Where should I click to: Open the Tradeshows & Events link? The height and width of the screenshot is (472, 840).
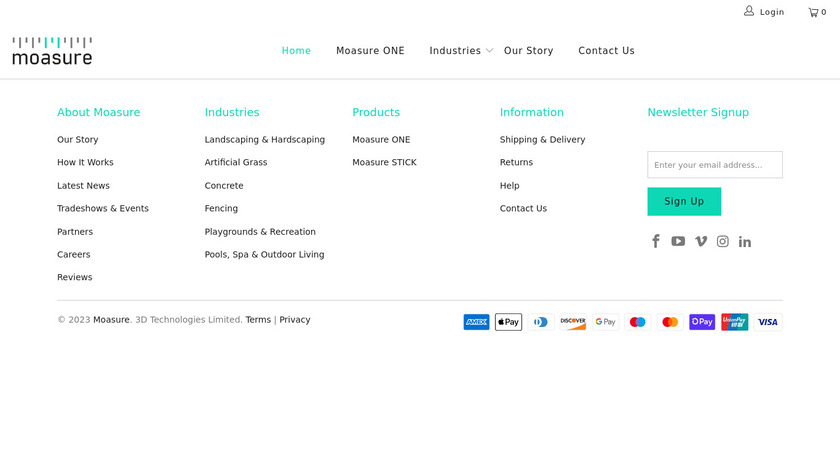coord(103,208)
